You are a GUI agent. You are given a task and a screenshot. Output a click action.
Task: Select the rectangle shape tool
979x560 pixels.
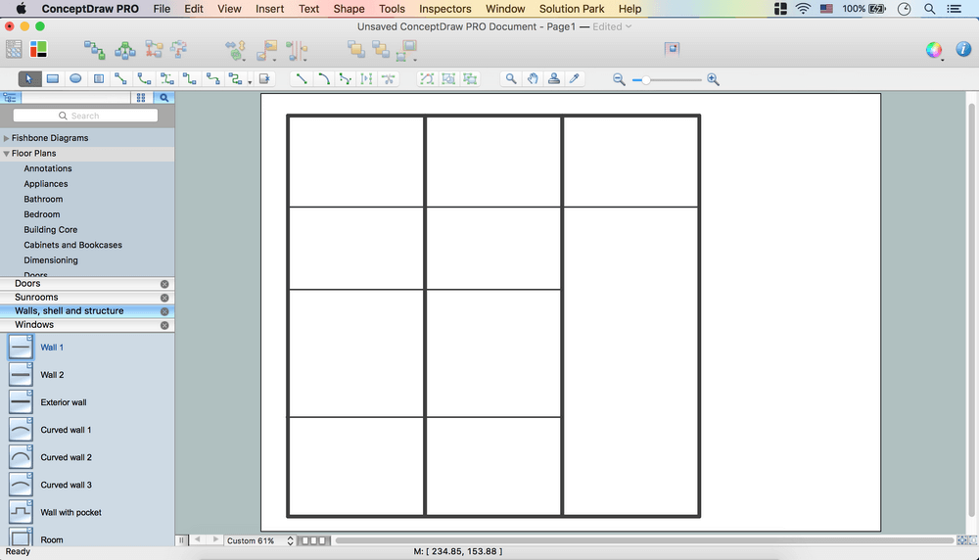[x=53, y=79]
